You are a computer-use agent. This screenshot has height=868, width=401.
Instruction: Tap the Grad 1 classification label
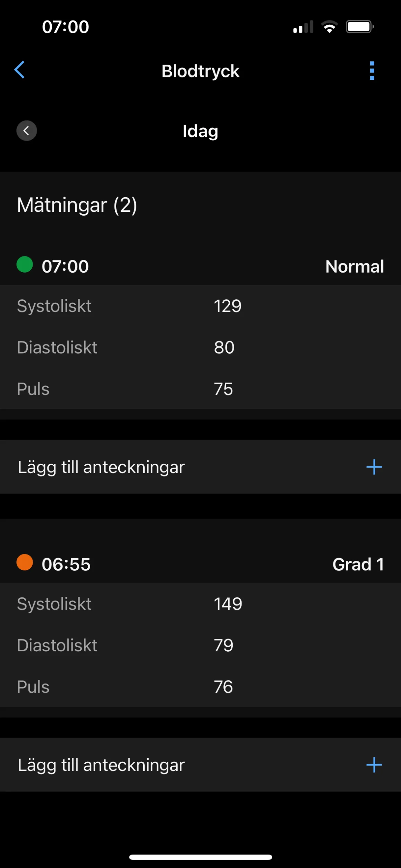358,565
